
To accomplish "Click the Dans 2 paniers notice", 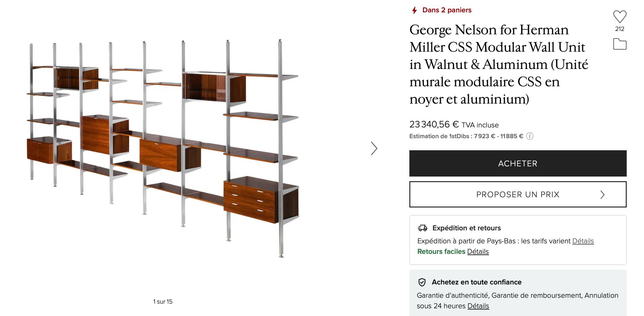I will [447, 10].
